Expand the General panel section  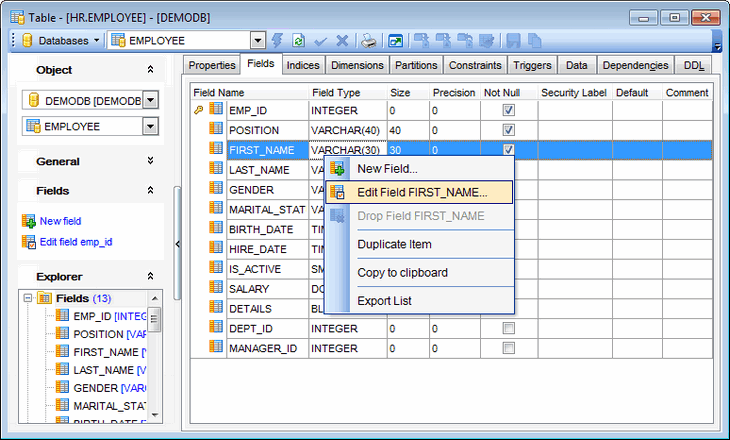click(x=150, y=161)
